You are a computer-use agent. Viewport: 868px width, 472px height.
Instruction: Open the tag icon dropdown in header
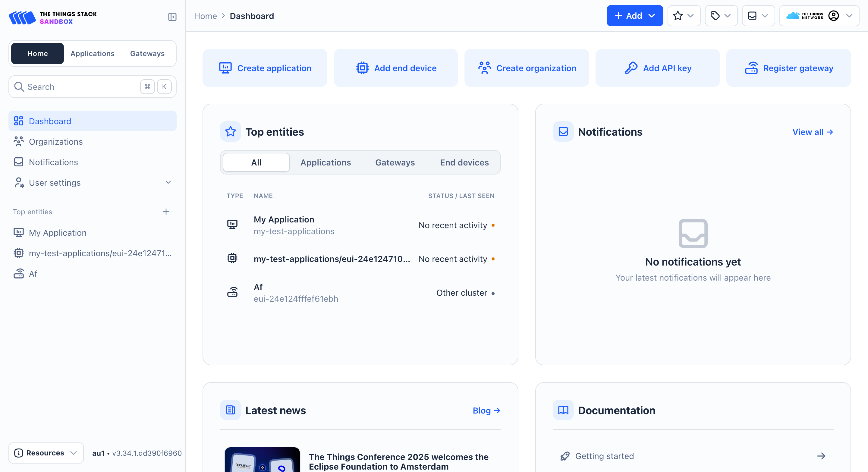720,16
